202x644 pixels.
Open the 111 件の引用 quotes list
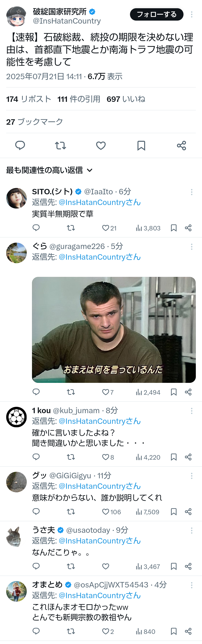pos(79,99)
